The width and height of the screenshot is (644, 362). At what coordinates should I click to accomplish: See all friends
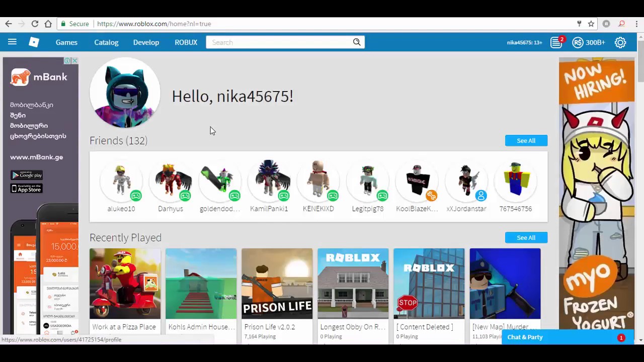pos(526,141)
